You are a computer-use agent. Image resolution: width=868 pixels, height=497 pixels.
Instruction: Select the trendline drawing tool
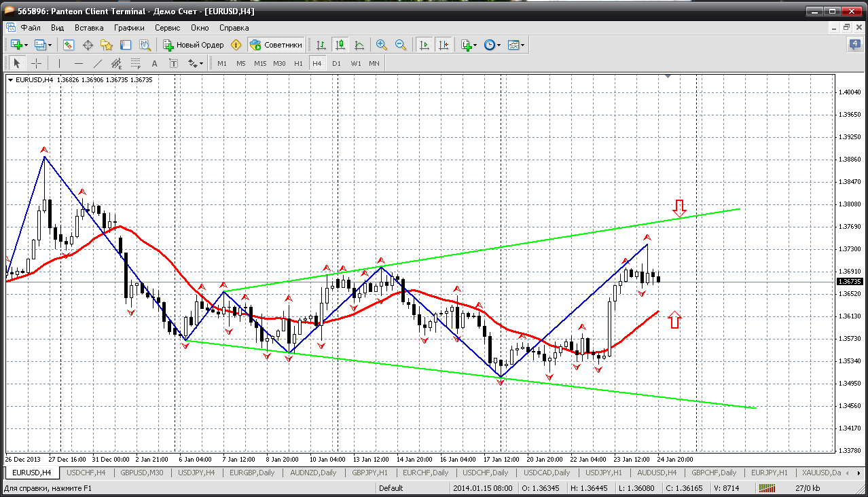click(x=97, y=63)
